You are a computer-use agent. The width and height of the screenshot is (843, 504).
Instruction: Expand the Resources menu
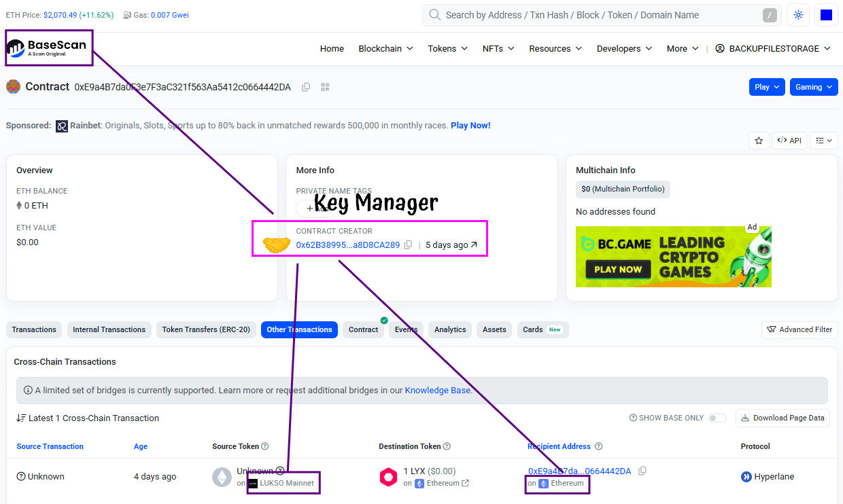coord(555,48)
